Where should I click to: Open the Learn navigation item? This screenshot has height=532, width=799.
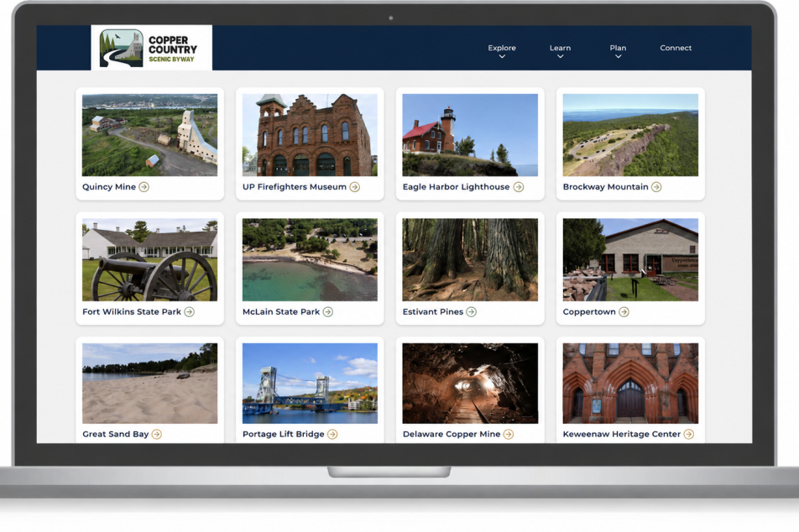point(560,48)
